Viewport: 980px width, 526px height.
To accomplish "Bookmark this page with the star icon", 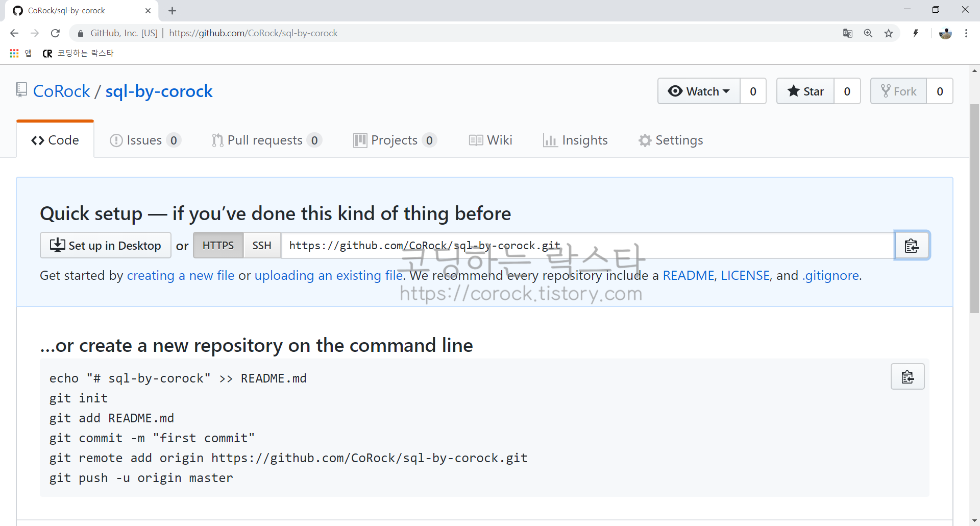I will point(889,33).
